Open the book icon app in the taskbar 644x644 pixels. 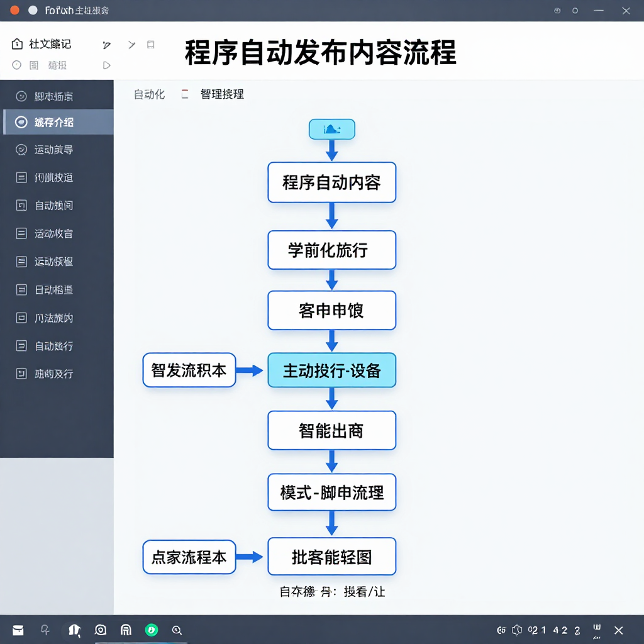pyautogui.click(x=74, y=630)
